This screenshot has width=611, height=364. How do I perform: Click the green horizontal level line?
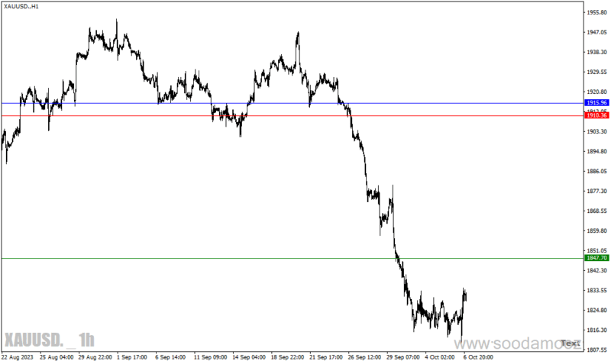293,258
